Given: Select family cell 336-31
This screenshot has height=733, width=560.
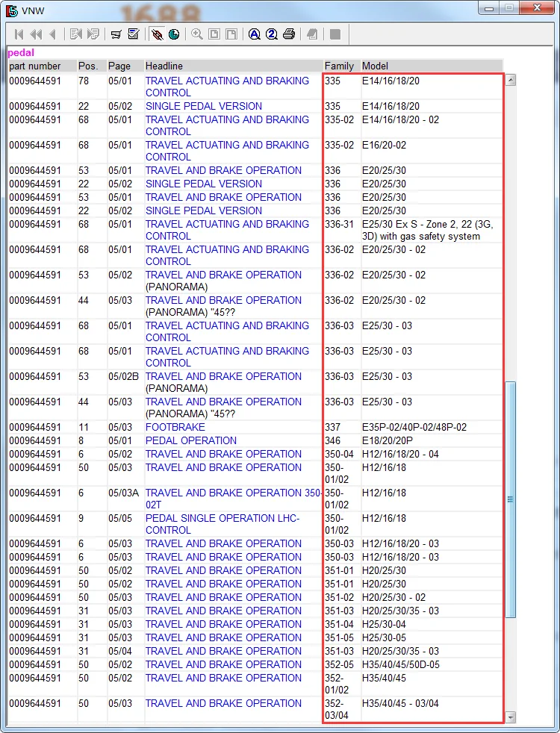Looking at the screenshot, I should [x=340, y=225].
